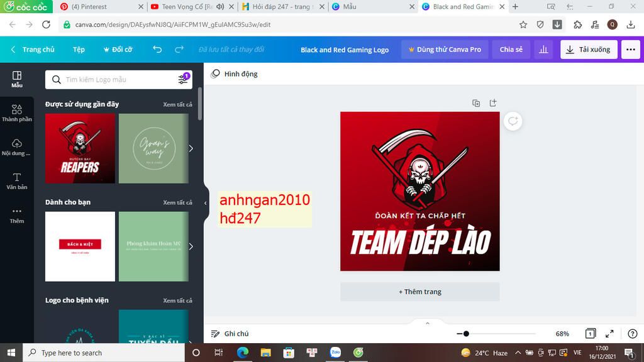Open the insights bar chart icon
Image resolution: width=644 pixels, height=362 pixels.
click(543, 49)
